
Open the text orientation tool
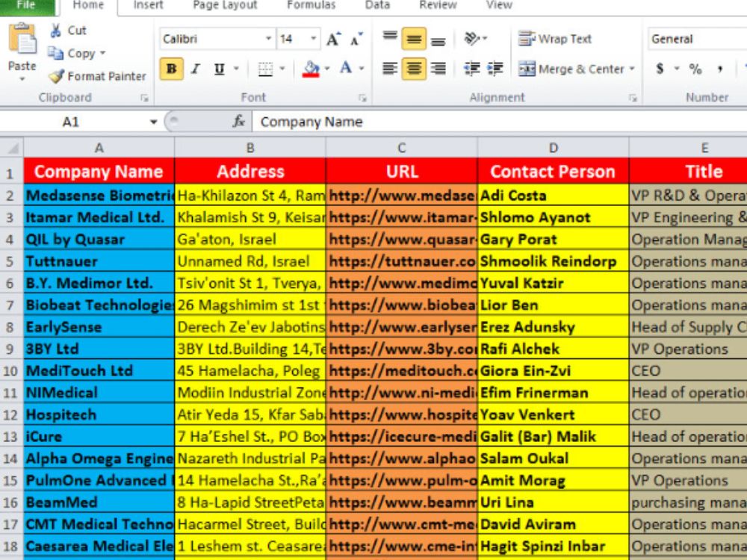475,39
